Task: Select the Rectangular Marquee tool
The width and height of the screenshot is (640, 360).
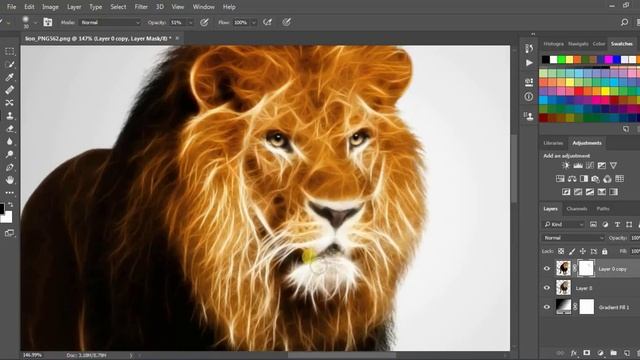Action: tap(9, 51)
